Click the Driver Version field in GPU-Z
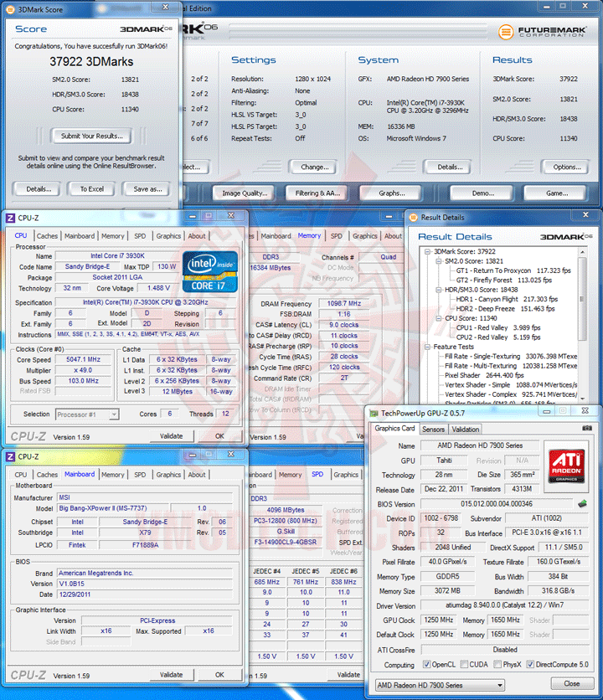 pos(504,605)
